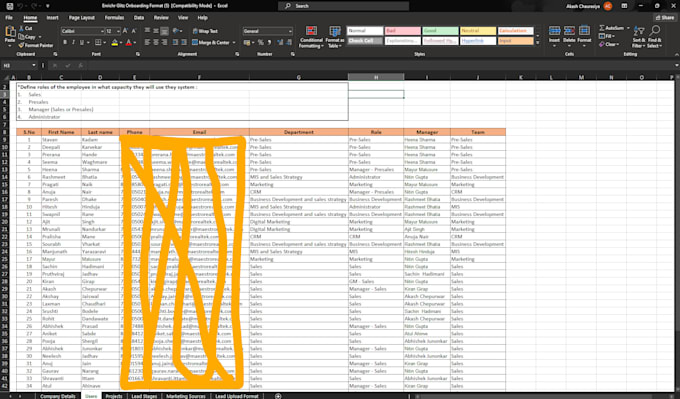The width and height of the screenshot is (680, 399).
Task: Apply the Check Cell style
Action: pos(365,41)
